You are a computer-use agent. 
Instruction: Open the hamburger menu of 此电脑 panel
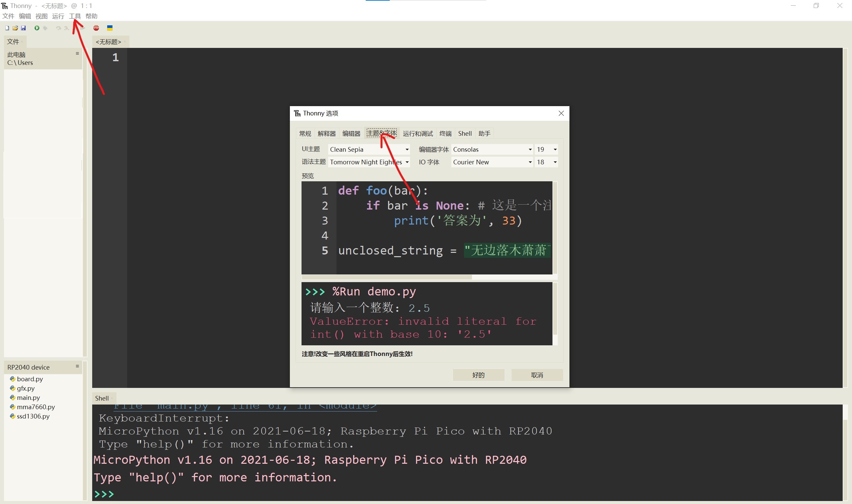point(77,53)
